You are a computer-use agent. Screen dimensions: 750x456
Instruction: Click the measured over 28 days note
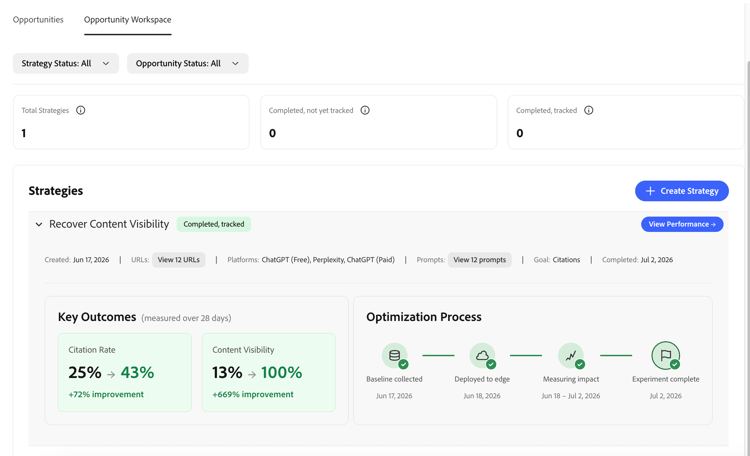[187, 318]
